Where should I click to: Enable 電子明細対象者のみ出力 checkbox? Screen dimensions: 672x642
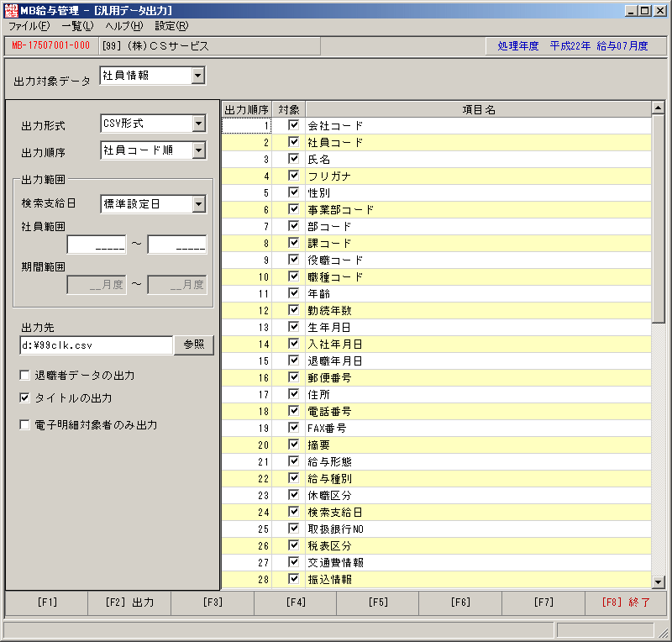coord(25,425)
